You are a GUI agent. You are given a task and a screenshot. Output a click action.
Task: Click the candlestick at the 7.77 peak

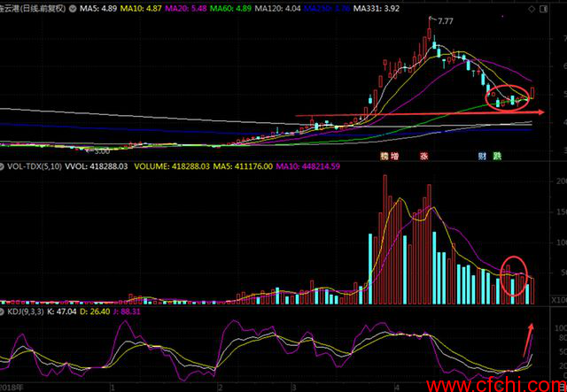click(429, 28)
